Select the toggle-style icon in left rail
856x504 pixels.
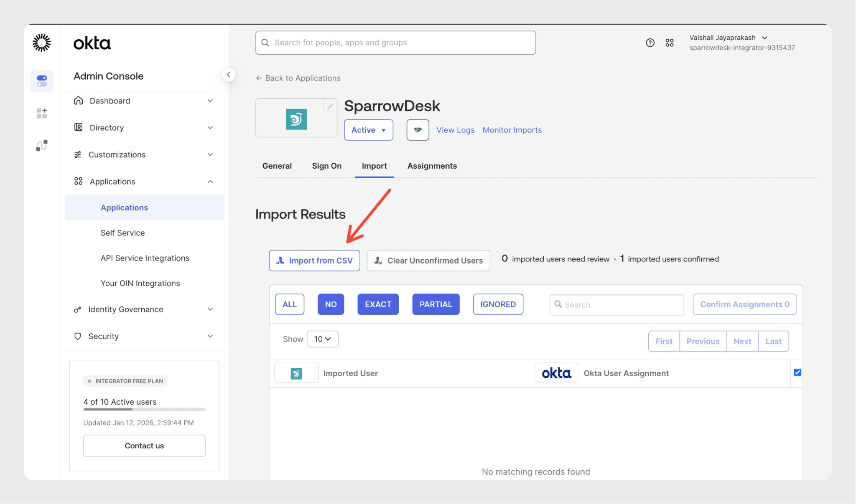click(x=41, y=81)
